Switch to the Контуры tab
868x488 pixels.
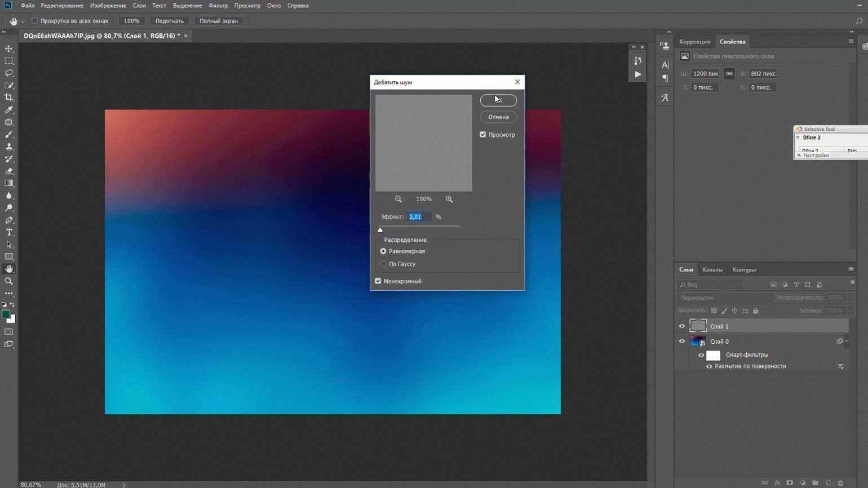pyautogui.click(x=744, y=270)
